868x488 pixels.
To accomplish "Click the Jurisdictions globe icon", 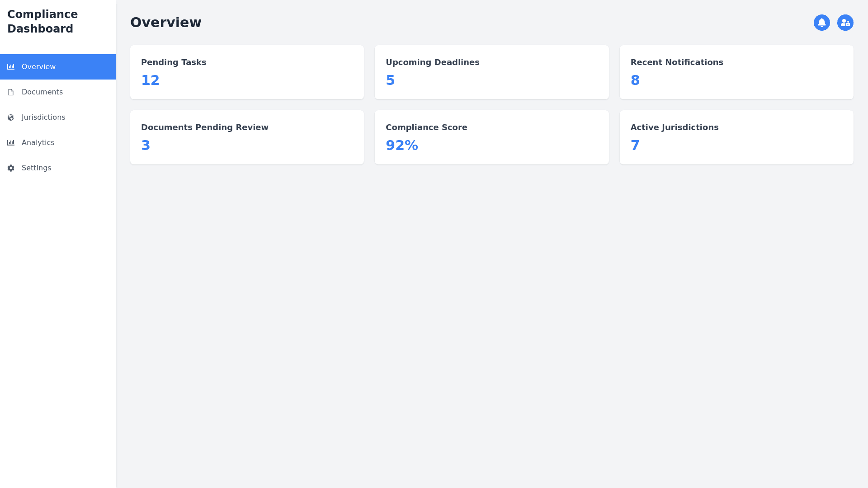I will point(11,117).
